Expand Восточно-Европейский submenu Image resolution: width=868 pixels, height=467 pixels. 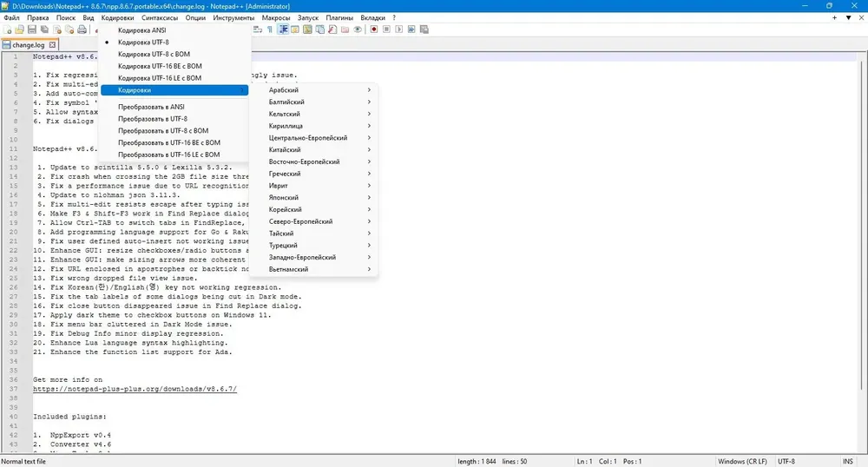pyautogui.click(x=314, y=161)
